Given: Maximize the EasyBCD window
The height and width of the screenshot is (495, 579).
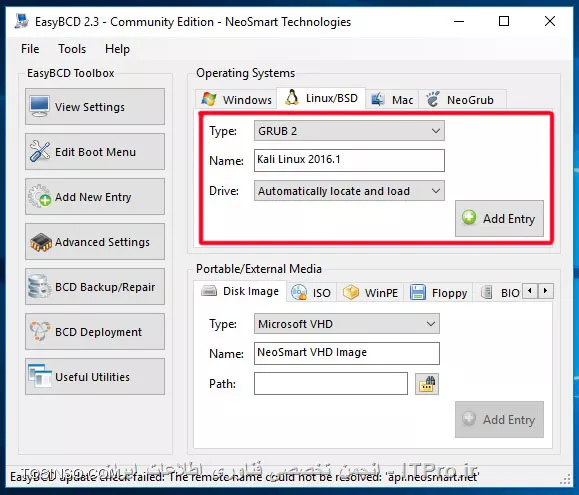Looking at the screenshot, I should [504, 21].
